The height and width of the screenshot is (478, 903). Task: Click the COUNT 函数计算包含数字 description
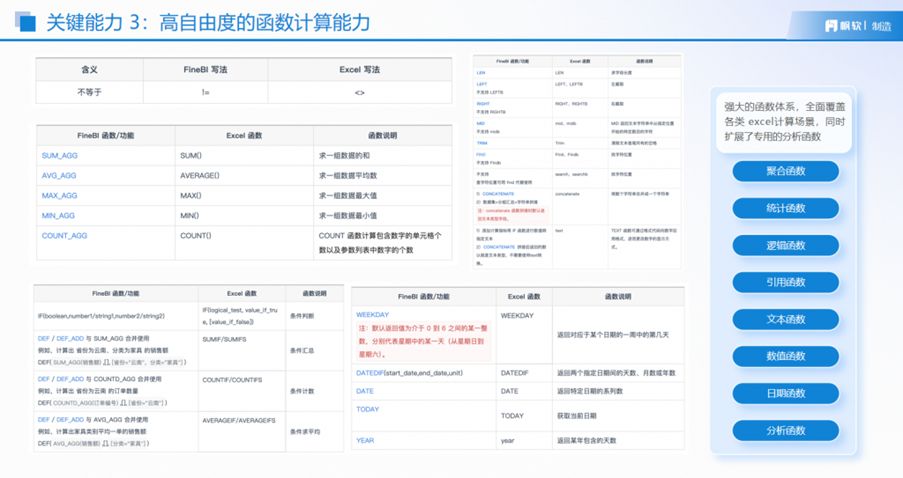380,242
